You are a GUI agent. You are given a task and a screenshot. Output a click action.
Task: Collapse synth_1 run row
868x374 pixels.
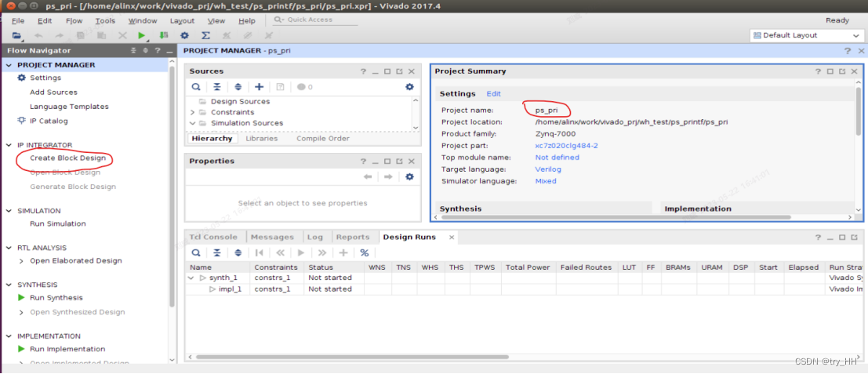[191, 278]
